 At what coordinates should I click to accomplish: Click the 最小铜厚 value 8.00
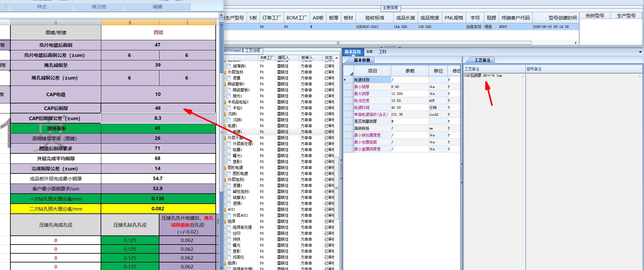pyautogui.click(x=409, y=87)
